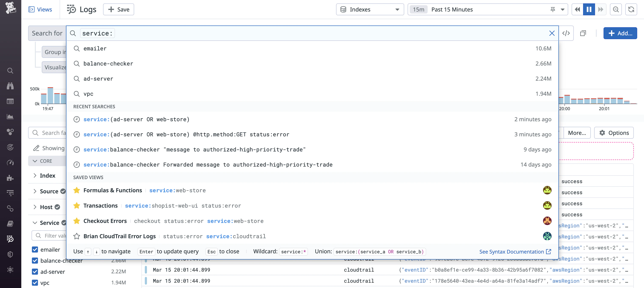This screenshot has width=644, height=288.
Task: Click star on Formulas & Functions view
Action: [x=76, y=190]
